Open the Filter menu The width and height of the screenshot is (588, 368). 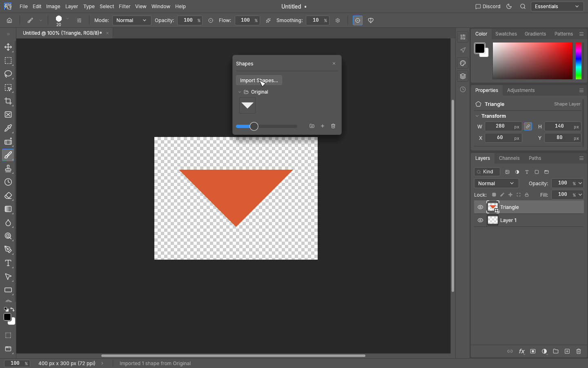tap(125, 7)
